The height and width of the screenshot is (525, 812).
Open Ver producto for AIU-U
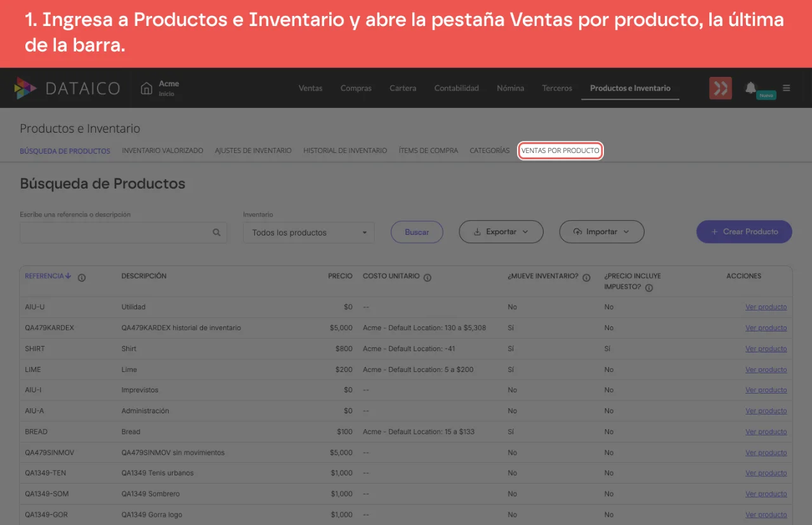click(x=766, y=307)
